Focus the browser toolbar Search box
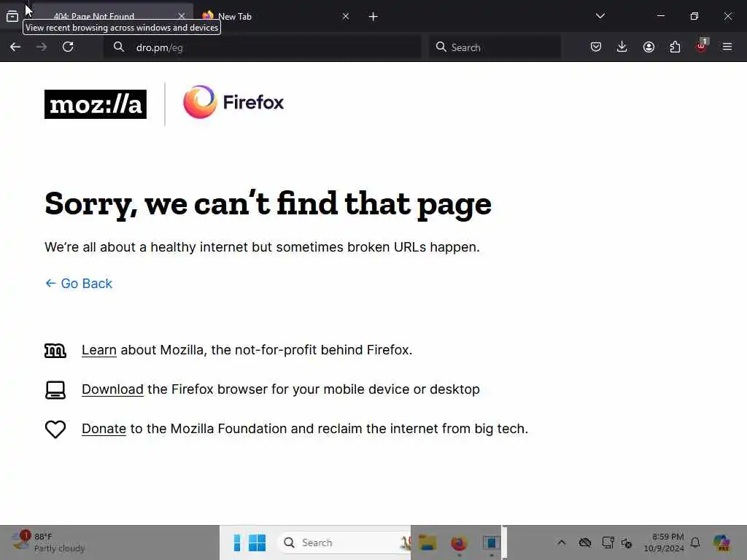Screen dimensions: 747x560 (495, 47)
